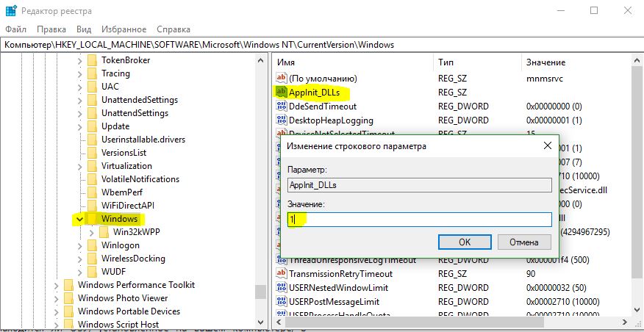Select Windows Script Host folder icon

point(69,324)
